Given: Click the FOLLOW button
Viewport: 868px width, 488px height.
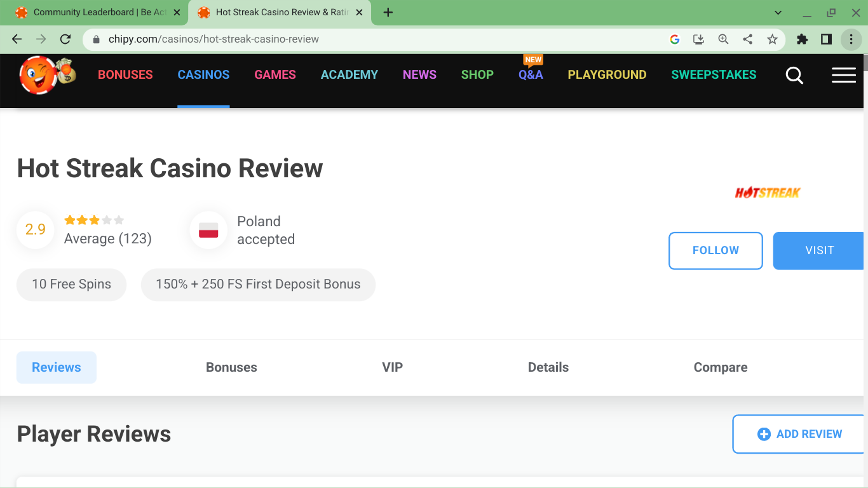Looking at the screenshot, I should pyautogui.click(x=715, y=250).
